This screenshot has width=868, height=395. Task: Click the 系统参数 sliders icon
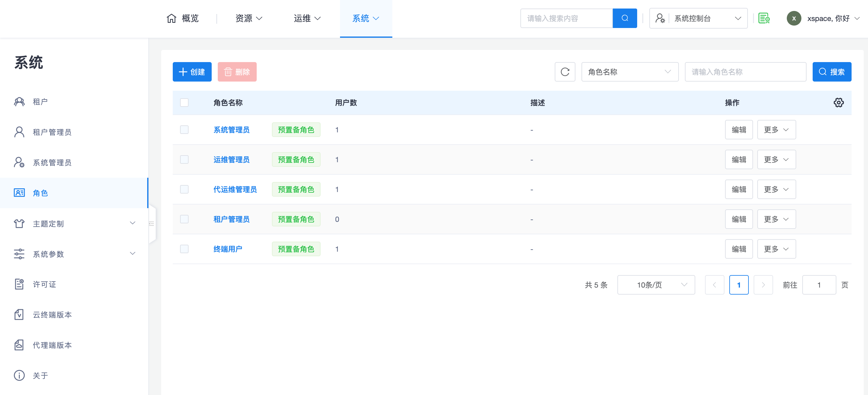tap(19, 254)
